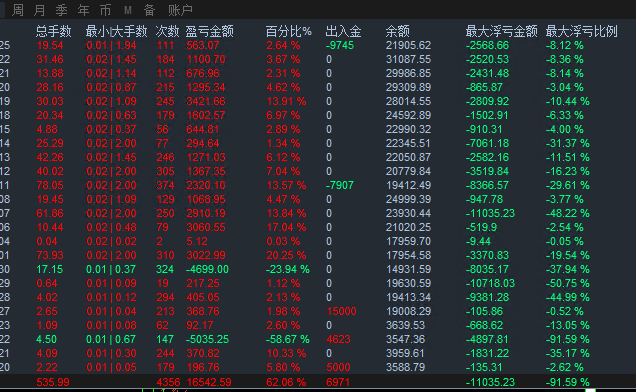Switch to the 季 (quarter) tab
This screenshot has width=636, height=392.
(x=62, y=10)
